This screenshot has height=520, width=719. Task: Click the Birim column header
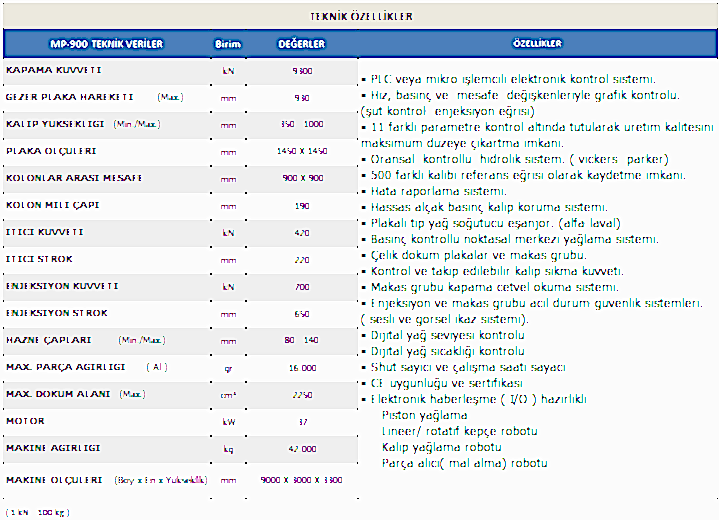pyautogui.click(x=228, y=44)
